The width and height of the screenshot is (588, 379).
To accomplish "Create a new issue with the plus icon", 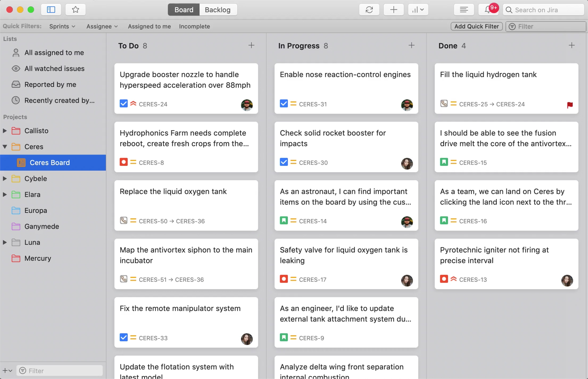I will click(x=393, y=10).
